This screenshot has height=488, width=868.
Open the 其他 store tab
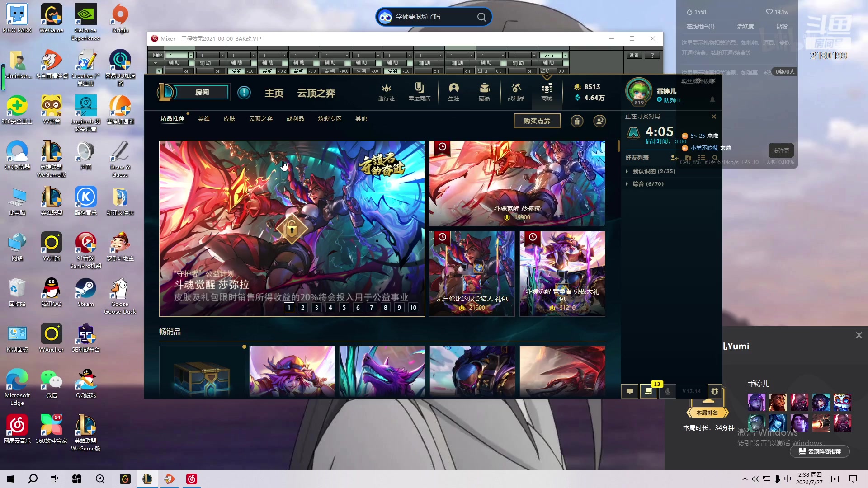(361, 119)
